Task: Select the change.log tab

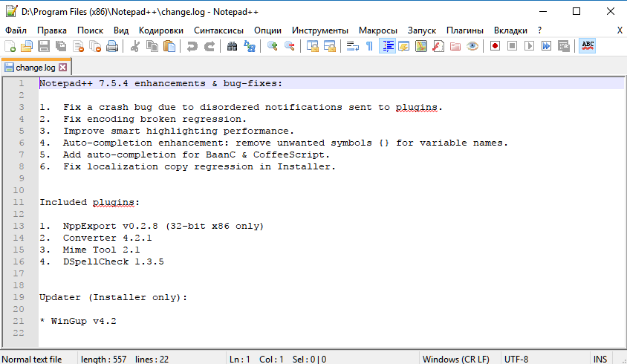Action: click(36, 67)
